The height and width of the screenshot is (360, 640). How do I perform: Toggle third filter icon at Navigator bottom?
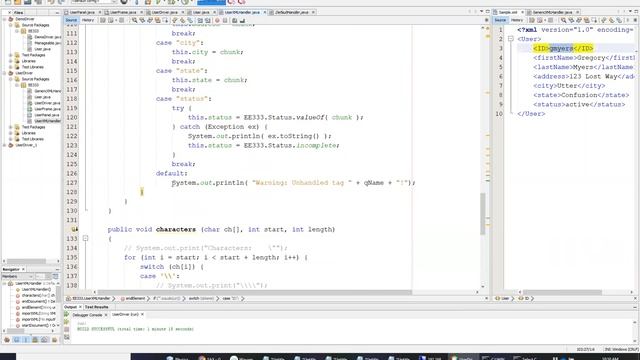[26, 340]
